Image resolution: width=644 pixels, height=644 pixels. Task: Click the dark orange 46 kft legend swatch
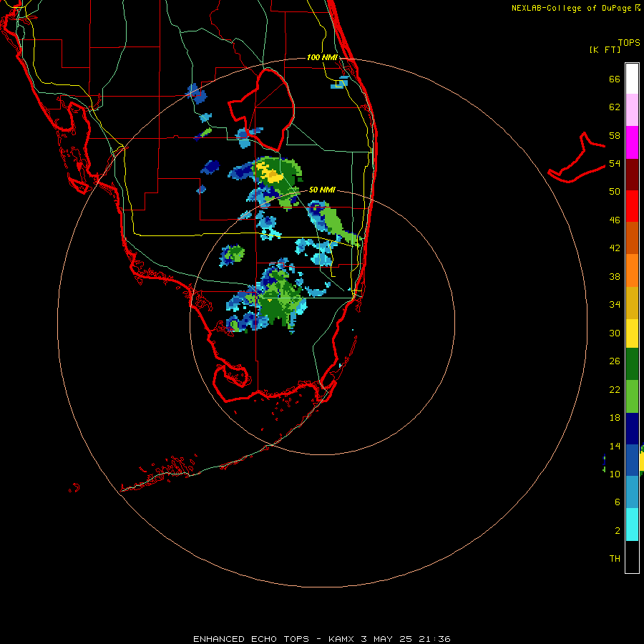click(x=632, y=238)
